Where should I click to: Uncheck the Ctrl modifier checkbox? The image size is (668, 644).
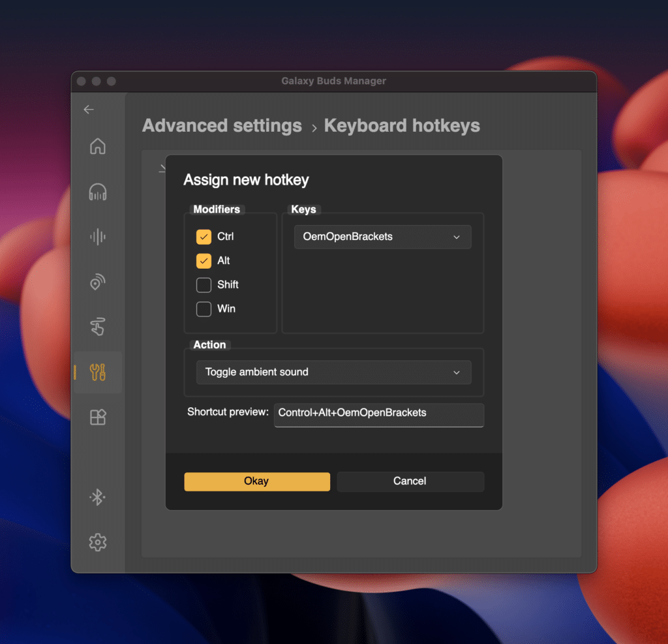point(204,237)
